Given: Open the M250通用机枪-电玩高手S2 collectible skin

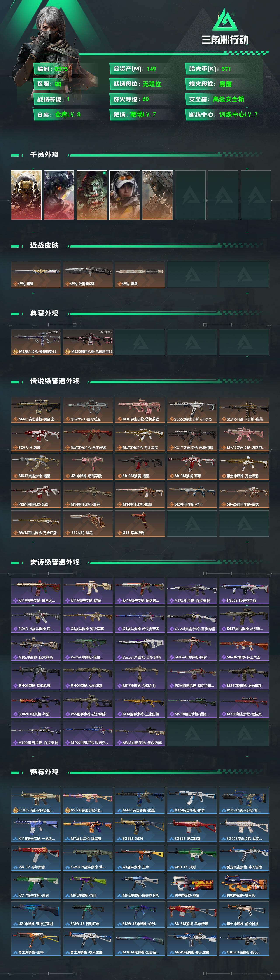Looking at the screenshot, I should [88, 342].
